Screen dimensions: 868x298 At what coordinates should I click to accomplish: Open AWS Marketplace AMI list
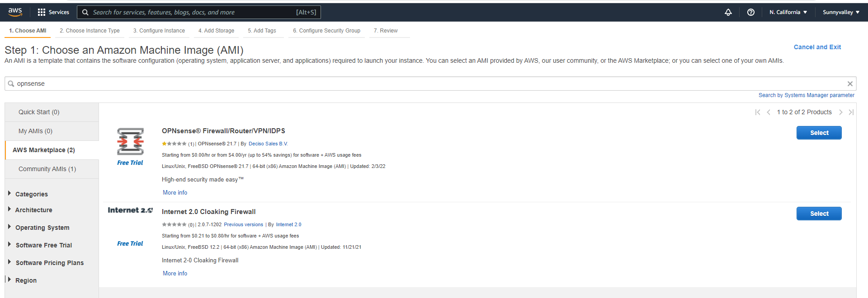(52, 150)
